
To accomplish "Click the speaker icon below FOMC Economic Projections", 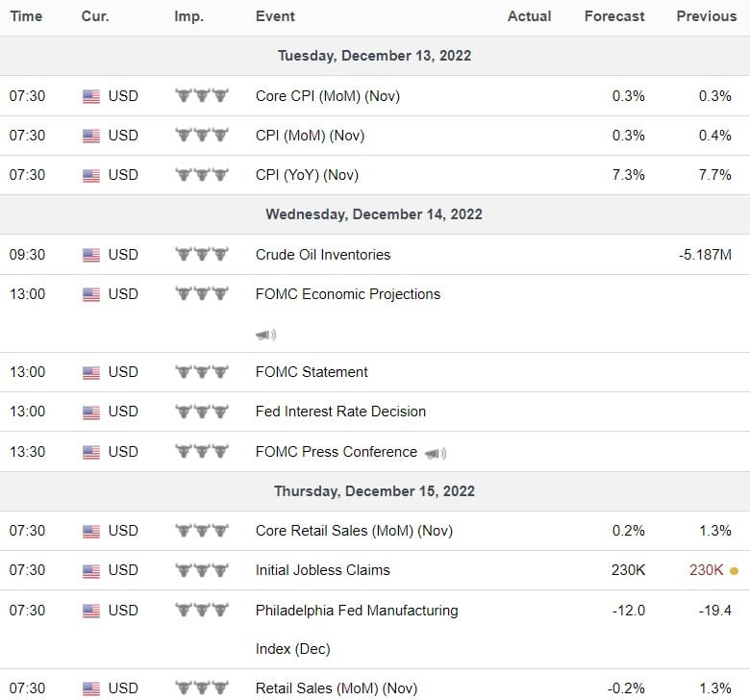I will pos(265,335).
